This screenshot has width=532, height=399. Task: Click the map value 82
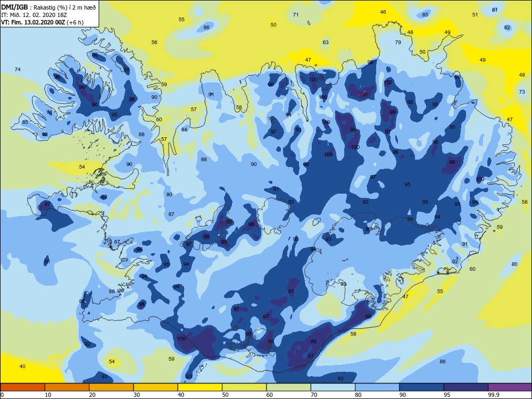click(507, 28)
